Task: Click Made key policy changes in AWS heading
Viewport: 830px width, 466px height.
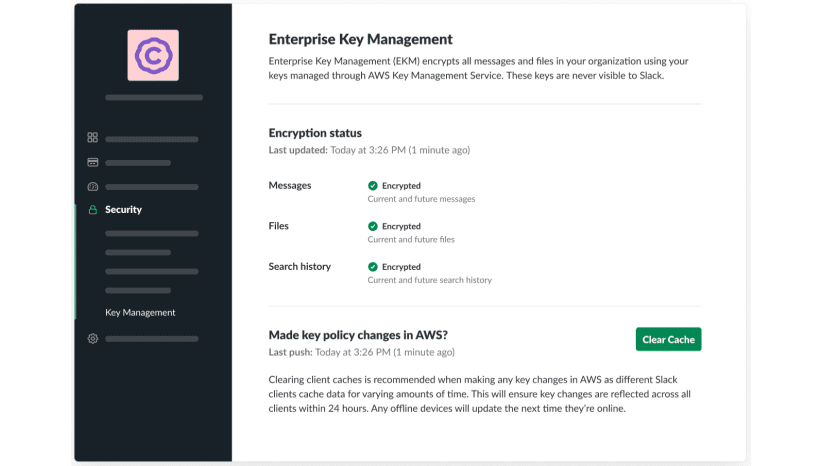Action: tap(358, 335)
